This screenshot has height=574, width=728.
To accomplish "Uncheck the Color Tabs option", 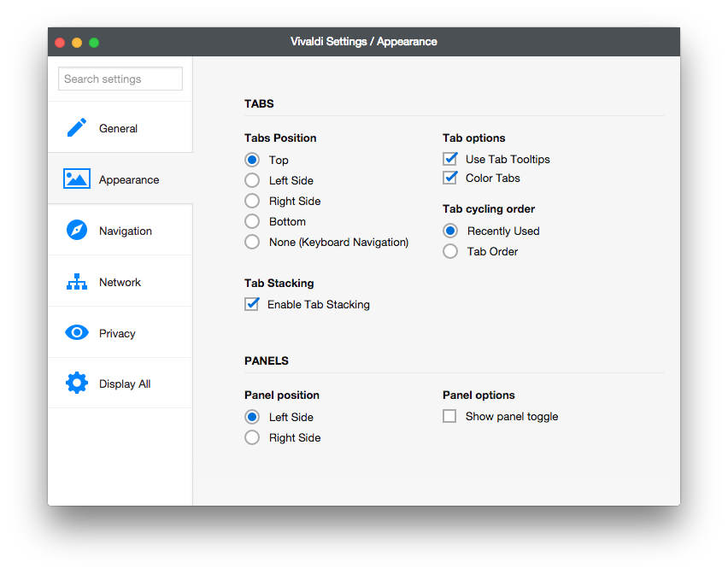I will [x=450, y=178].
